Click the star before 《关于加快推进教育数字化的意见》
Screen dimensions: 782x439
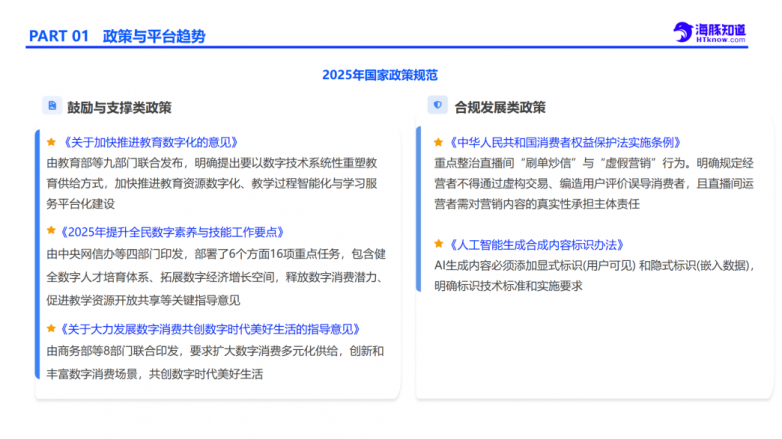51,142
